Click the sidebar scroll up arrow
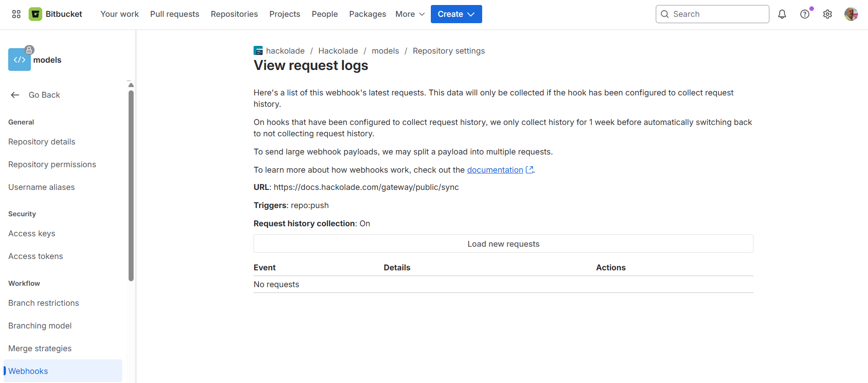Screen dimensions: 868x383 [x=131, y=85]
